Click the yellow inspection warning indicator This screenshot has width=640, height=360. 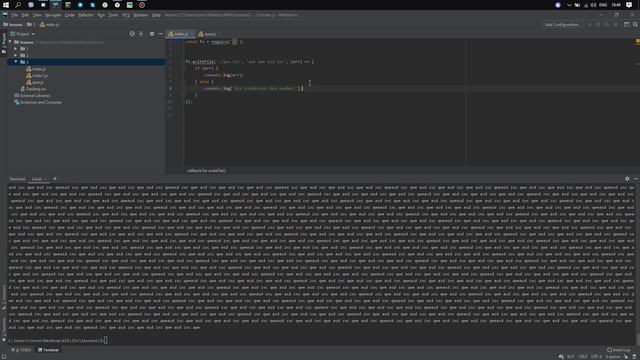[x=638, y=42]
